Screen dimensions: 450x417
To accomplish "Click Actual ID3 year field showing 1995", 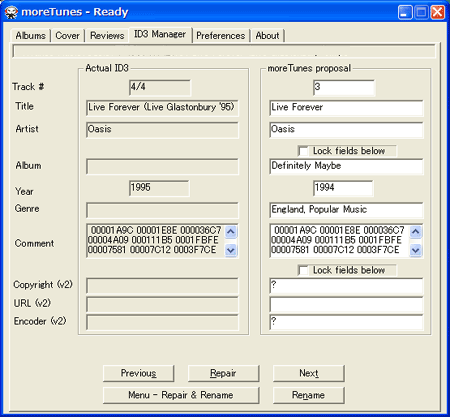I will pyautogui.click(x=159, y=189).
